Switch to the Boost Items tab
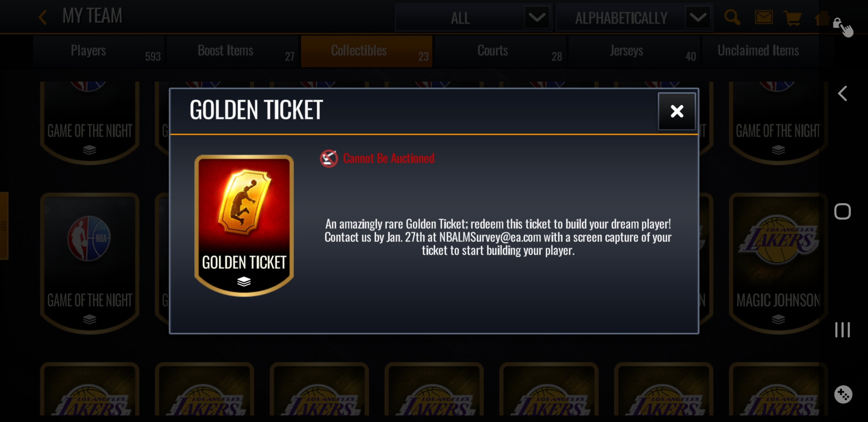Viewport: 868px width, 422px height. pyautogui.click(x=232, y=51)
